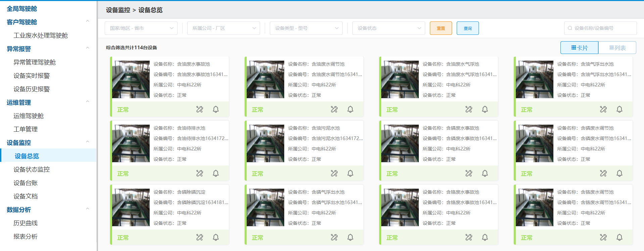Screen dimensions: 644x251
Task: Open maintenance tools icon on 含磷气浮出水池 card
Action: [334, 237]
